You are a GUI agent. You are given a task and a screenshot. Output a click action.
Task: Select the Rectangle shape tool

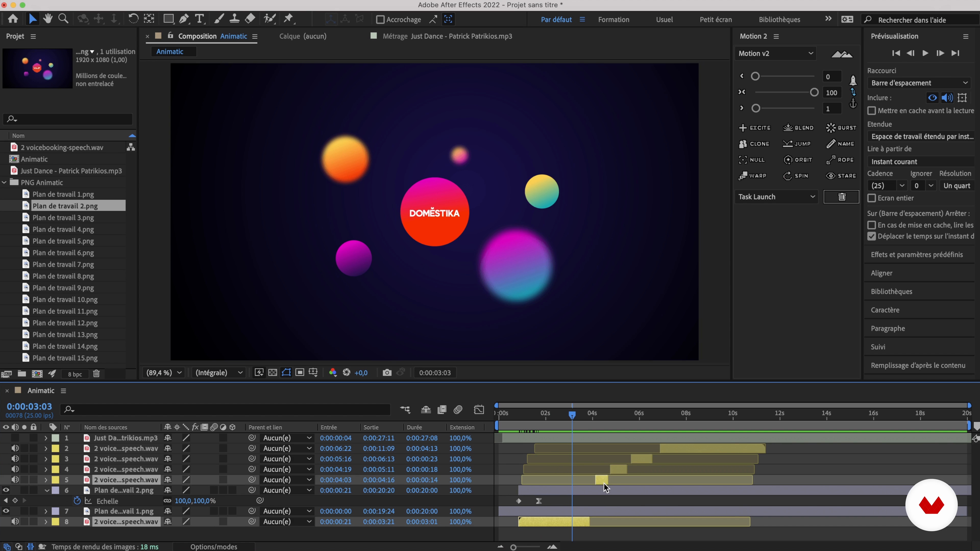[168, 19]
